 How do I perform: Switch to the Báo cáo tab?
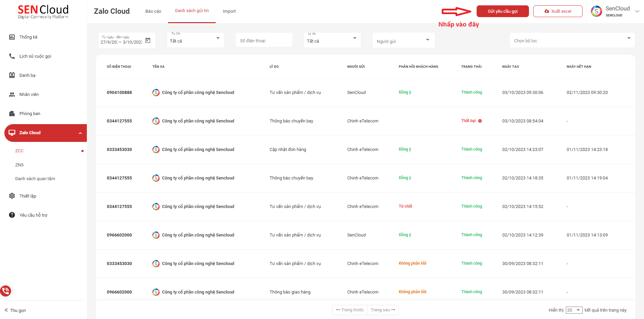tap(153, 11)
